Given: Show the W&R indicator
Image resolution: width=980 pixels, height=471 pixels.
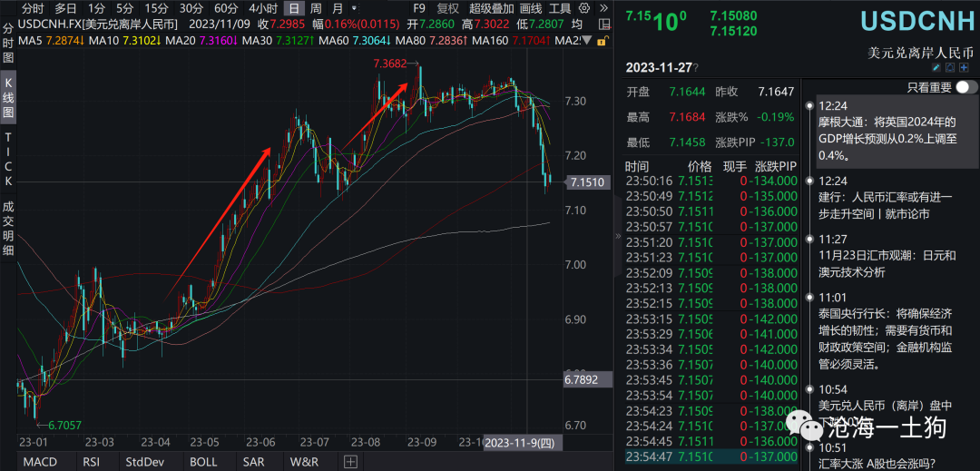Looking at the screenshot, I should click(x=303, y=462).
